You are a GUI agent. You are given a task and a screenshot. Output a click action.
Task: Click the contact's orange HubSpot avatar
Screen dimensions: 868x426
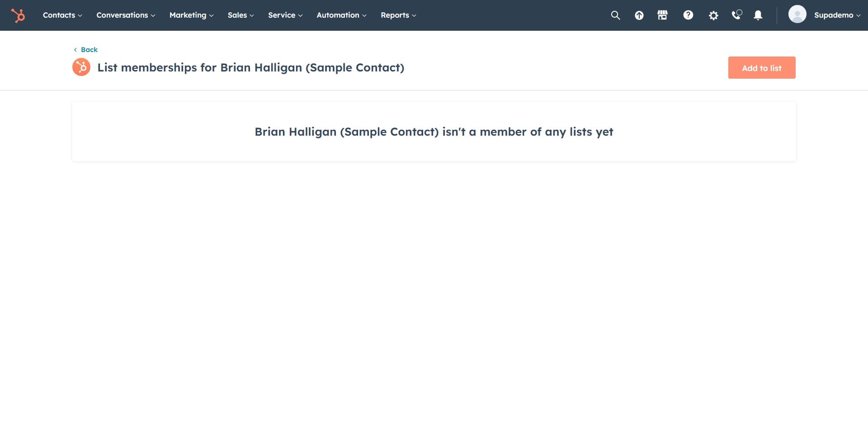click(x=81, y=67)
